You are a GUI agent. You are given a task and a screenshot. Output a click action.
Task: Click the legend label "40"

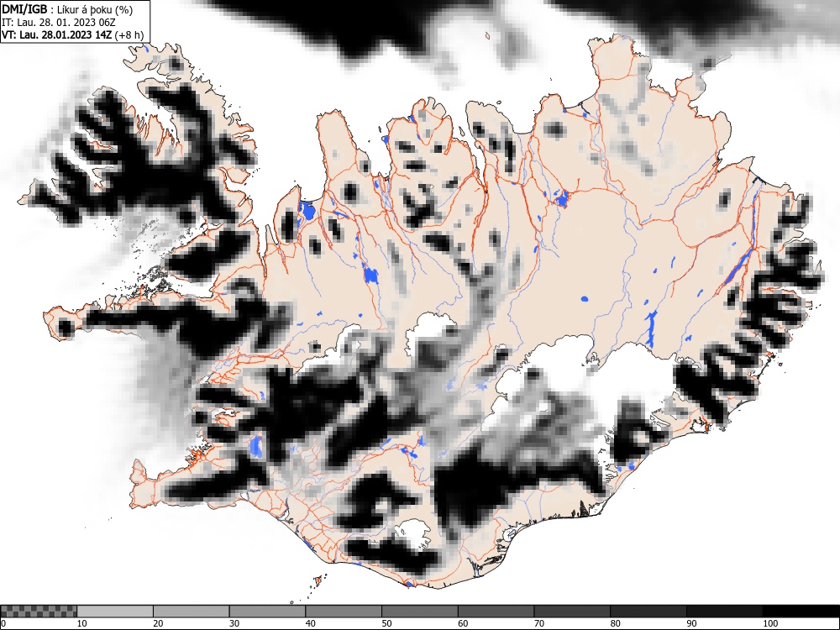click(x=310, y=623)
